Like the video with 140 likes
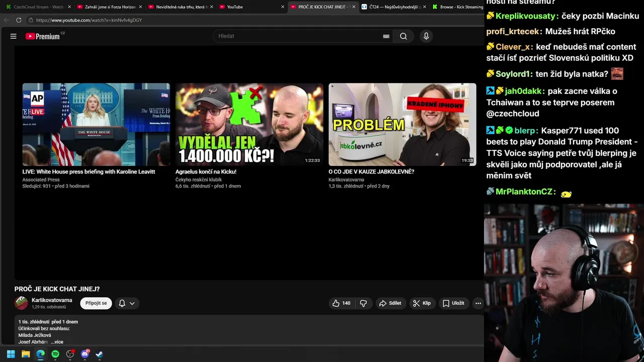 click(x=341, y=303)
